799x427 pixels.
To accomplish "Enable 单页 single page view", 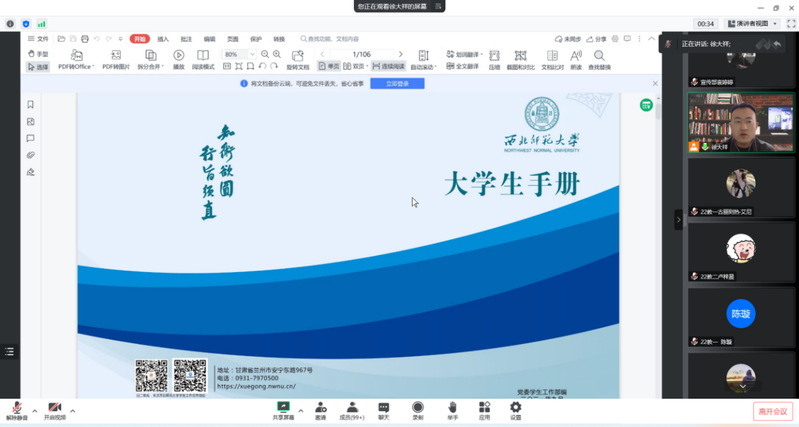I will [x=329, y=66].
